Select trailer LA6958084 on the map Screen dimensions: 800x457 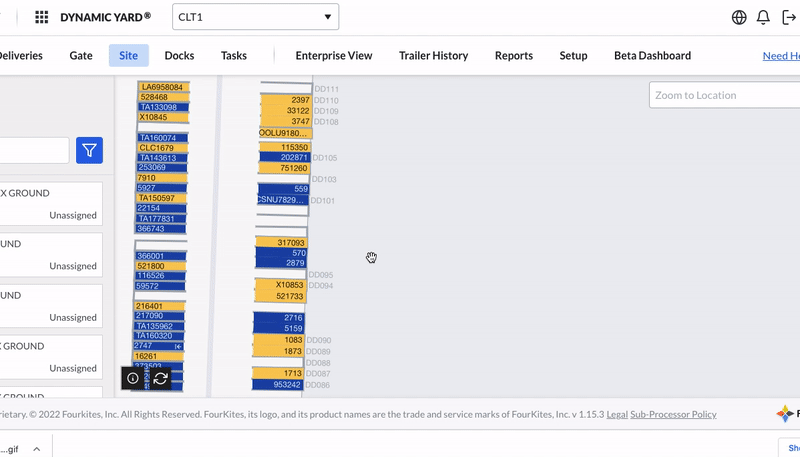click(162, 87)
